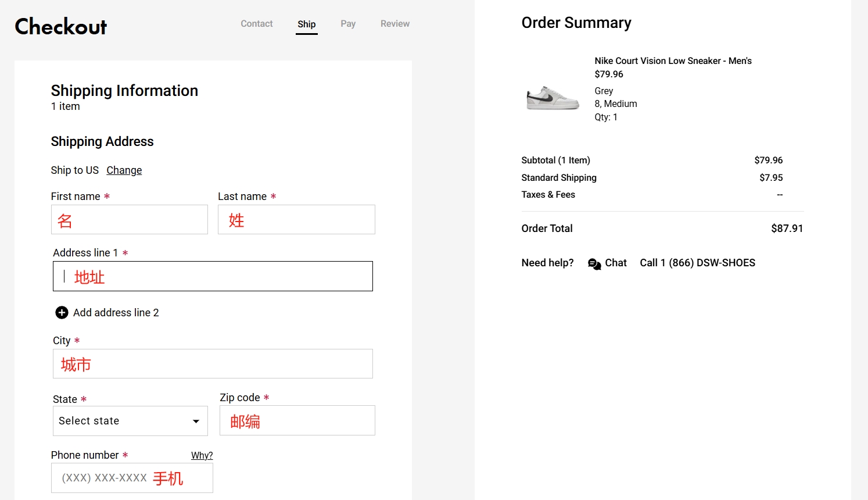The height and width of the screenshot is (500, 868).
Task: Go to the Contact step tab
Action: tap(256, 24)
